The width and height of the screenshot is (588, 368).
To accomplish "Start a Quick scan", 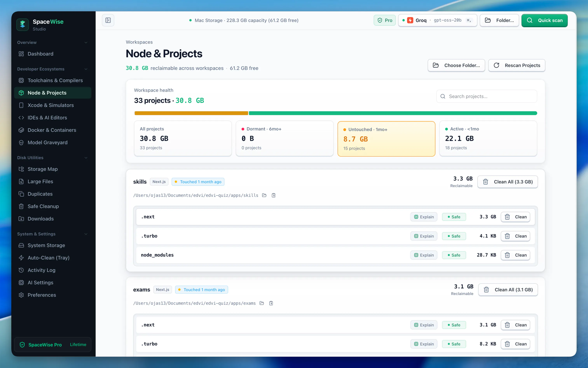I will tap(544, 20).
